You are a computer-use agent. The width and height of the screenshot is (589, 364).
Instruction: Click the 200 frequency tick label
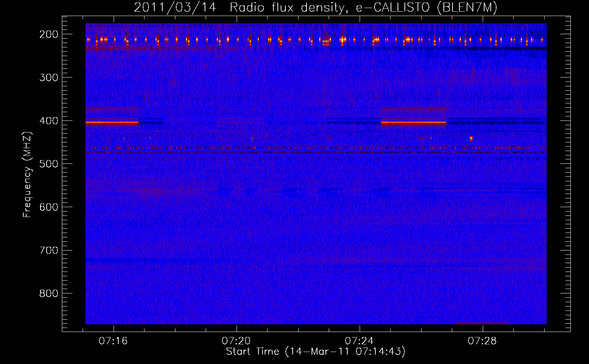[x=48, y=34]
